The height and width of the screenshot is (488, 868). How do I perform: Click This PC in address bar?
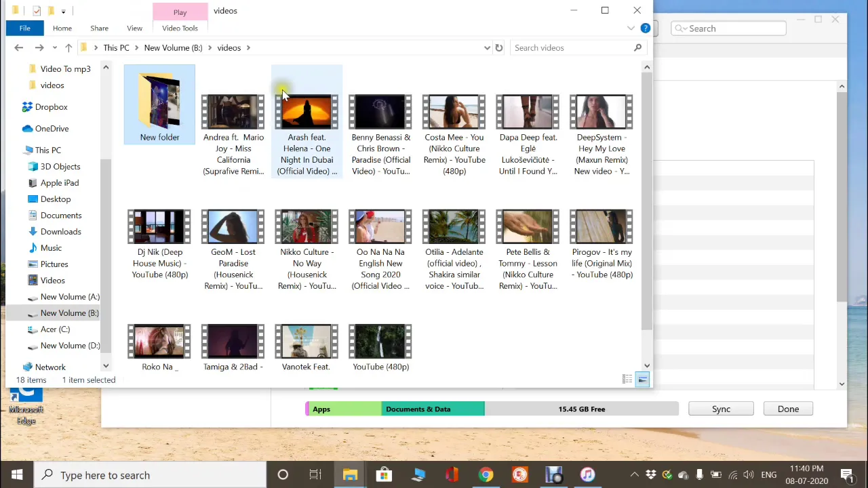point(116,47)
